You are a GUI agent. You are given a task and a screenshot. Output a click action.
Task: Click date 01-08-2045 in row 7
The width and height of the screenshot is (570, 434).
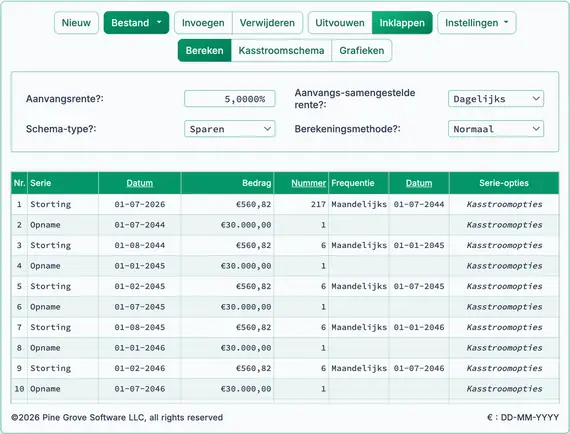point(140,327)
